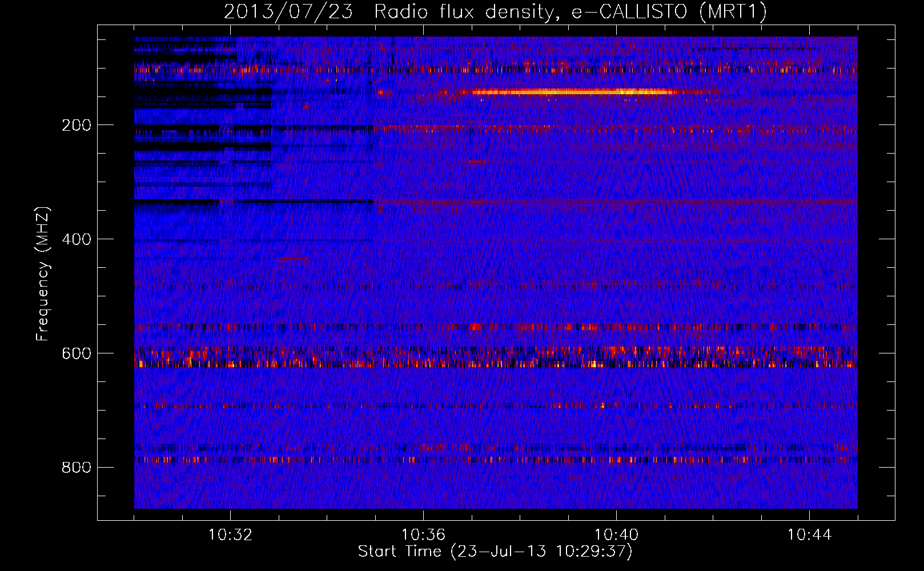Click the '10:36' time tick label
The width and height of the screenshot is (924, 571).
[423, 535]
